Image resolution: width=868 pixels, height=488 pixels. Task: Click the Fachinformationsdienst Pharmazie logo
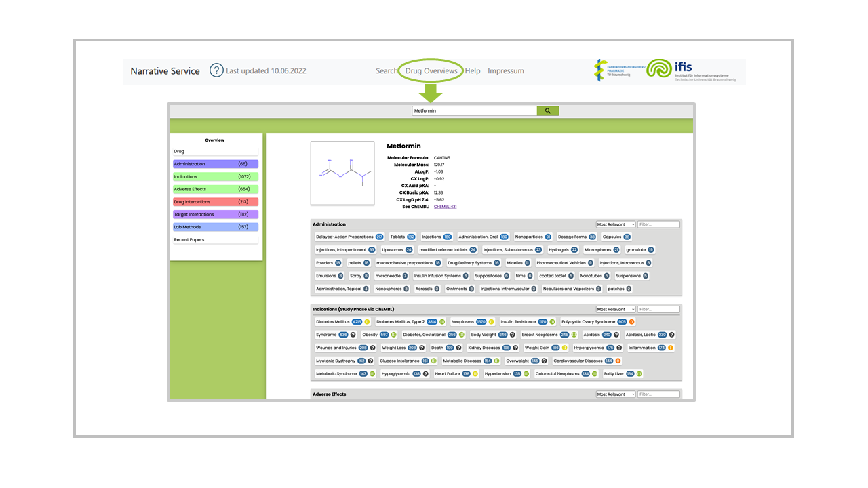[612, 70]
